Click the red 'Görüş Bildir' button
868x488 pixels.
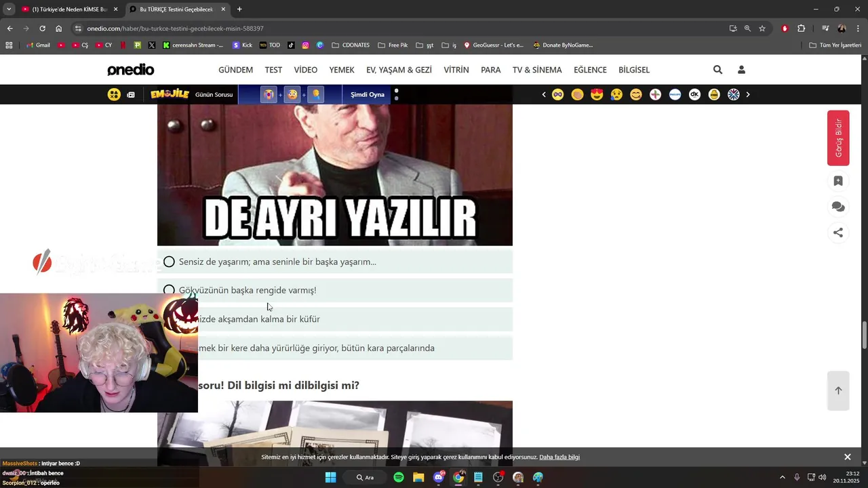click(x=838, y=138)
